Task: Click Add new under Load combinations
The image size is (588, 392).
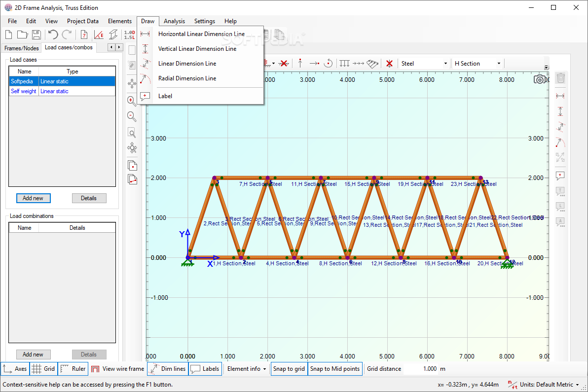Action: pyautogui.click(x=34, y=354)
